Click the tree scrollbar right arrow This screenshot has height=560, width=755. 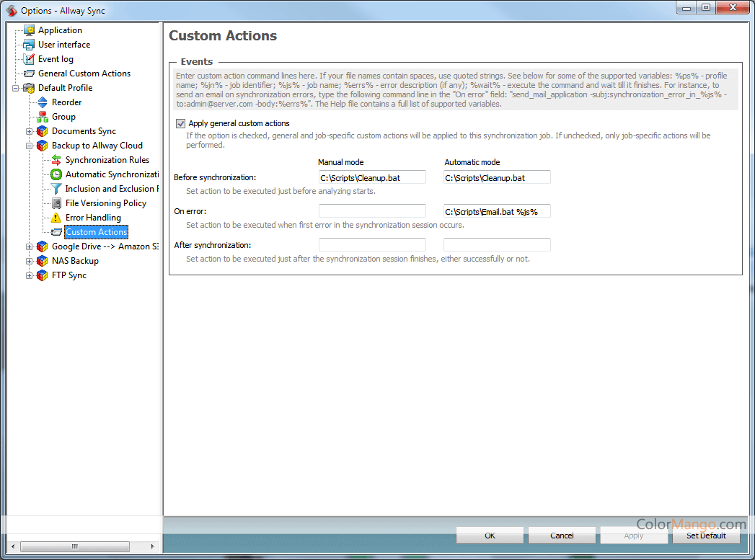coord(153,546)
